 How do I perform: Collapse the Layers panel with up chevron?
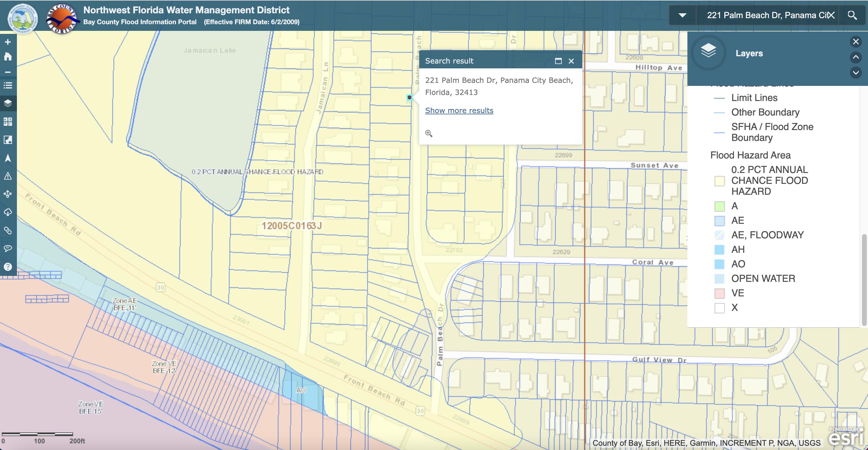tap(856, 57)
